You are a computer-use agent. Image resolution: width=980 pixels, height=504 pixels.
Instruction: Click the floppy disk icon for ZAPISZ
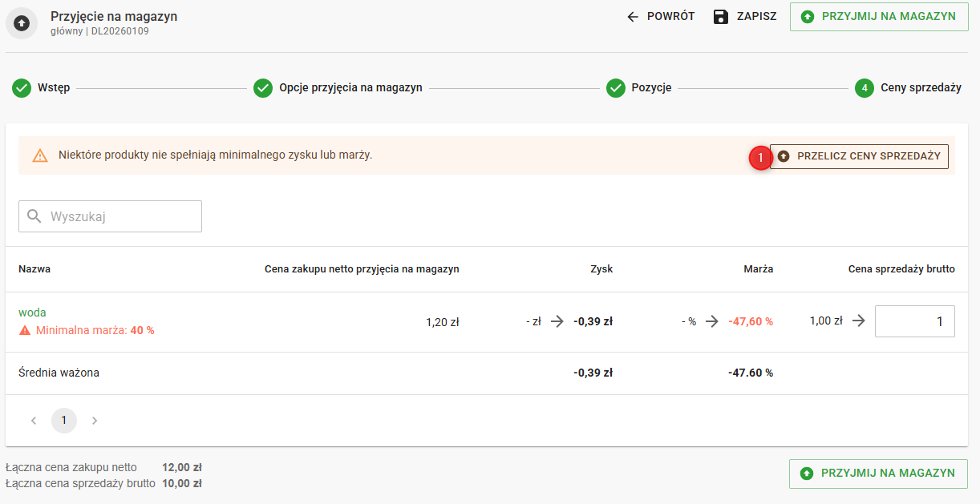point(721,17)
